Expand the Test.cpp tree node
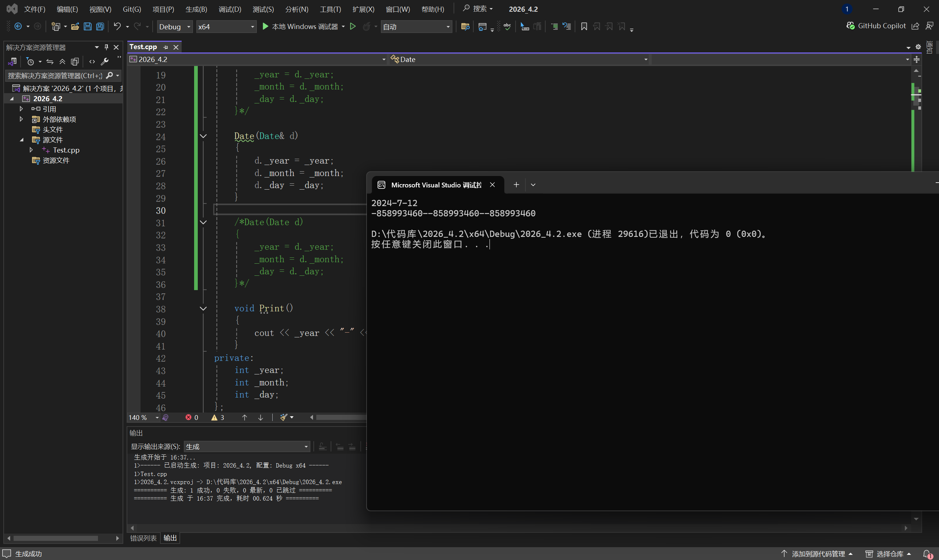Viewport: 939px width, 560px height. coord(31,150)
